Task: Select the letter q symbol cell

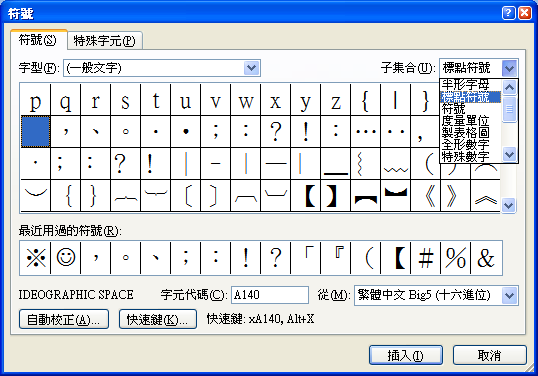Action: [66, 100]
